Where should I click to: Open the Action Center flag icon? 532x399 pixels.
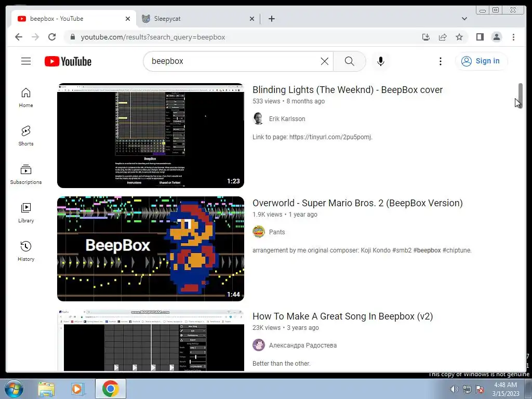point(480,389)
